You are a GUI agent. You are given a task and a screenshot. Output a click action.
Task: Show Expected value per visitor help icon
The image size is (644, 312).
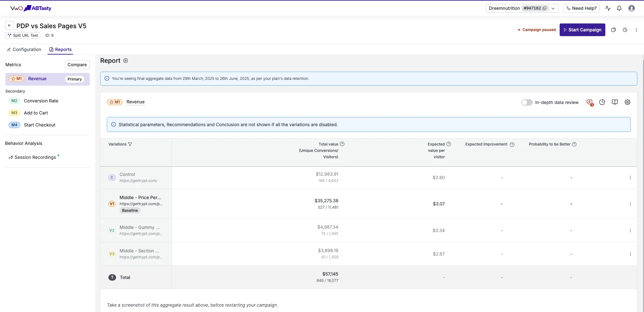449,144
